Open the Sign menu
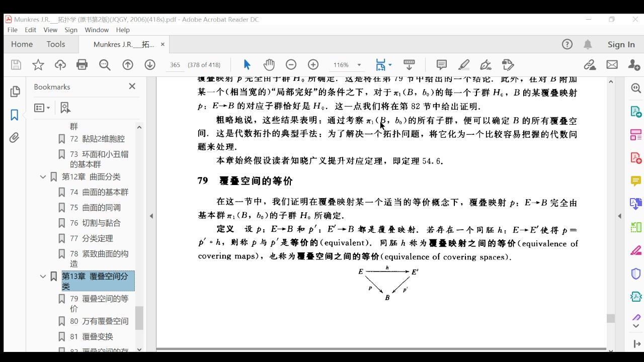This screenshot has height=362, width=644. tap(71, 30)
